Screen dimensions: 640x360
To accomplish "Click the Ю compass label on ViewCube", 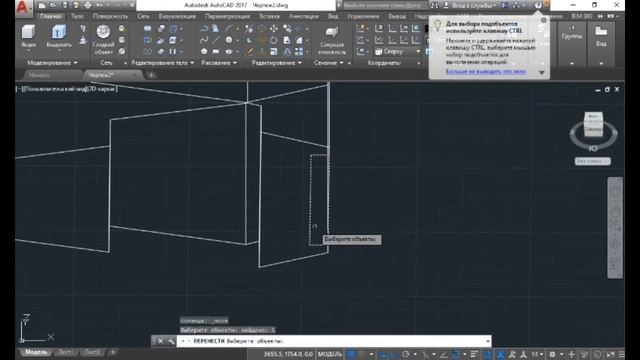I will 593,148.
